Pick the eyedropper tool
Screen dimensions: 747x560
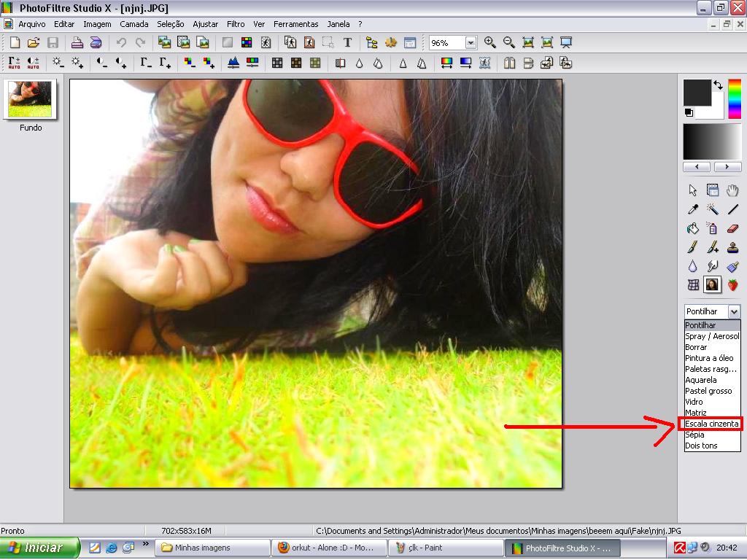(x=693, y=209)
